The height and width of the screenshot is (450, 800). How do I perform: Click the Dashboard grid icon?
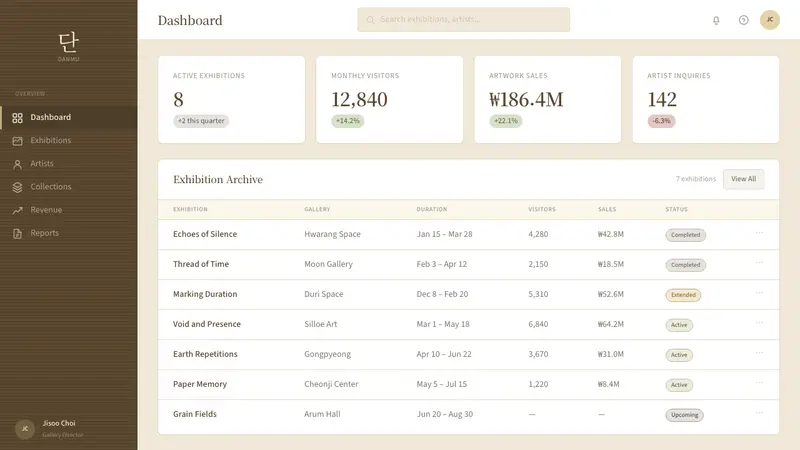pos(17,118)
